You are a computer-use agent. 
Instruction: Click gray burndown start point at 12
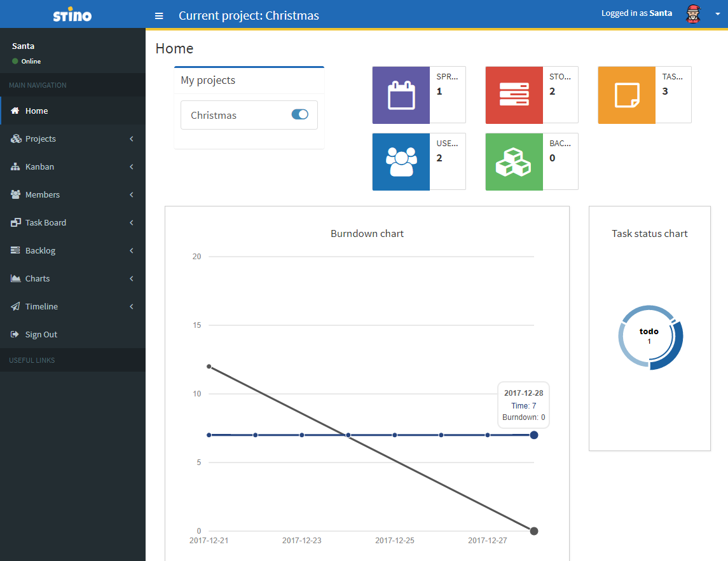coord(209,367)
